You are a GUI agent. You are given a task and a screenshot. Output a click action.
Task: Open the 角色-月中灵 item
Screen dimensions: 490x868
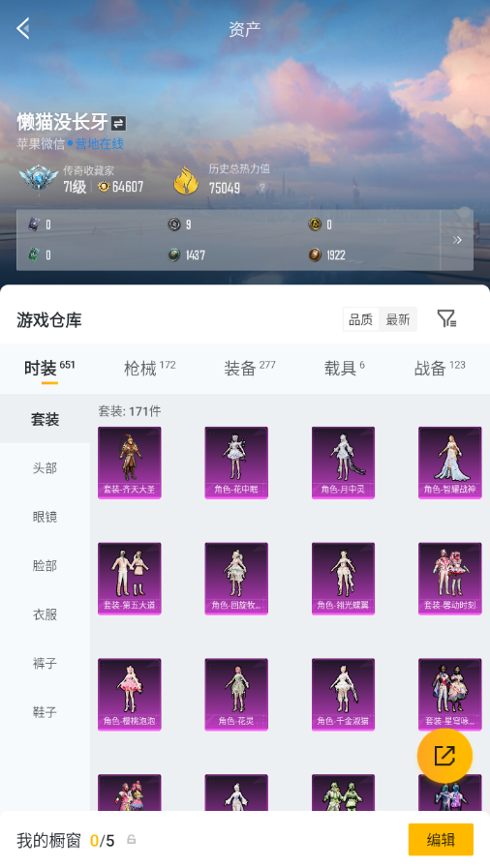point(343,463)
